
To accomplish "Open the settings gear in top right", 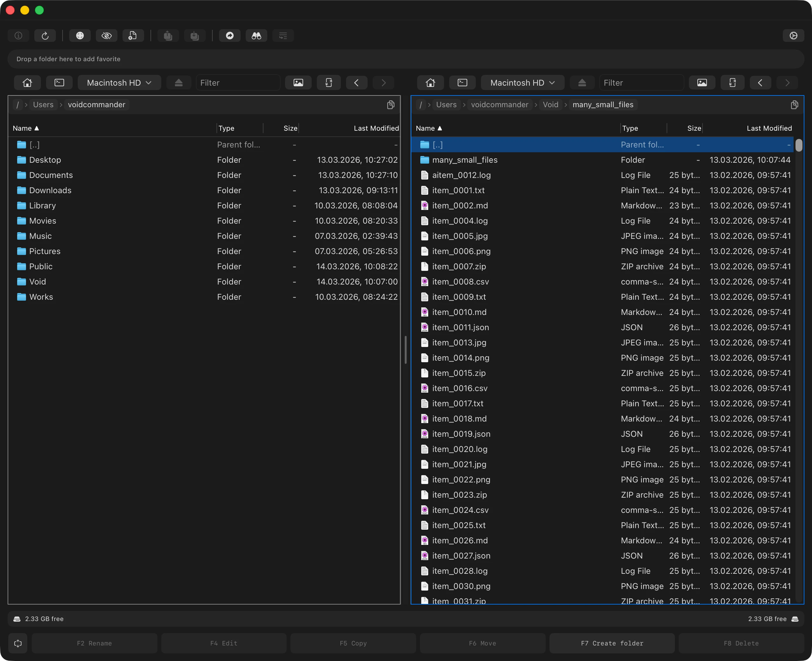I will click(793, 36).
